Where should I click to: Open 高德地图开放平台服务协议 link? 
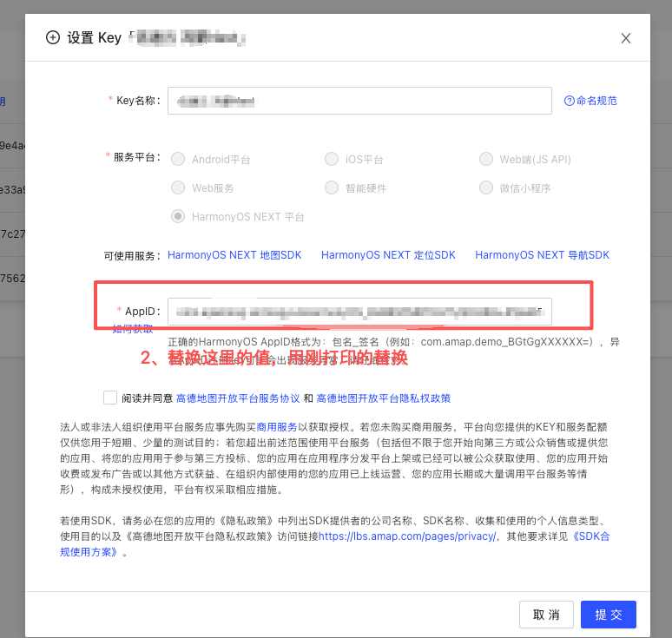[238, 398]
